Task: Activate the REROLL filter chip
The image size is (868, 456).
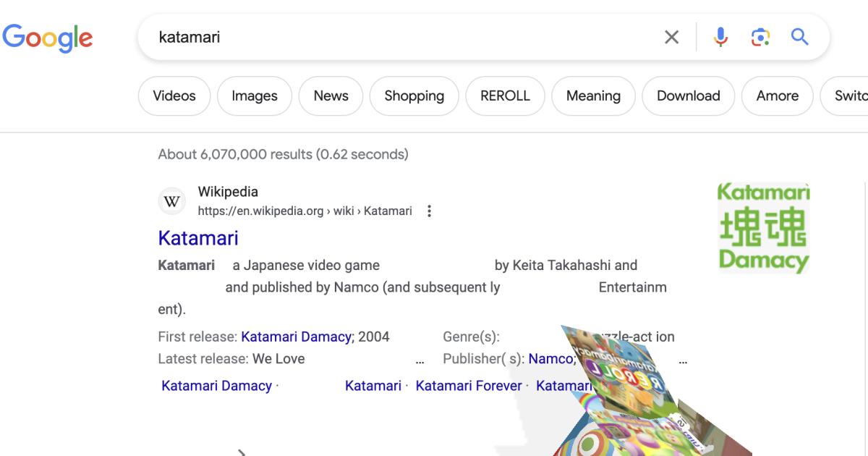Action: pos(505,96)
